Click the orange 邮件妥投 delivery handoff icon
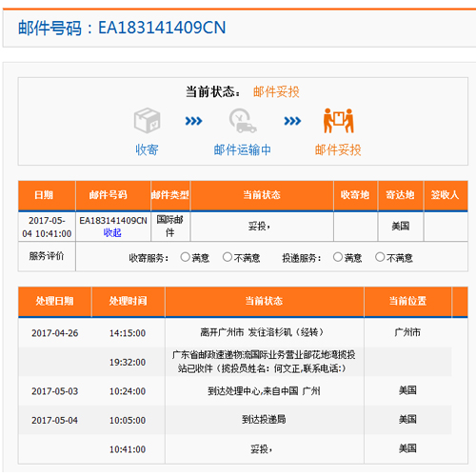This screenshot has width=476, height=476. [338, 121]
